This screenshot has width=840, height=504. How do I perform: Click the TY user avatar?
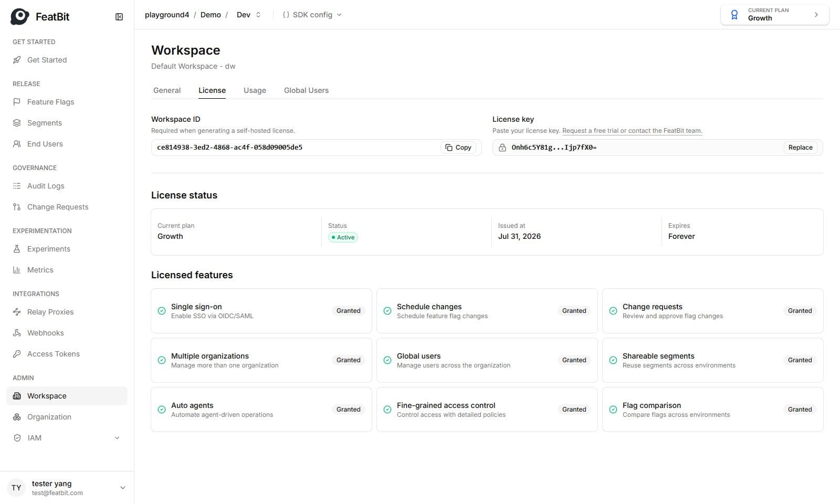(17, 488)
